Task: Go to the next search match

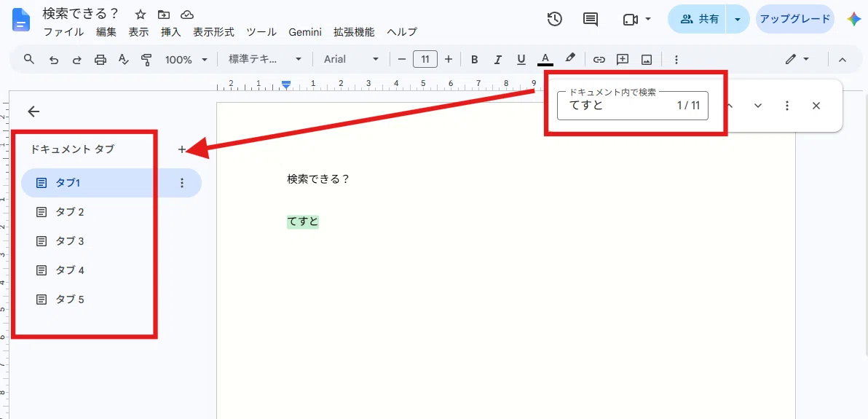Action: click(758, 106)
